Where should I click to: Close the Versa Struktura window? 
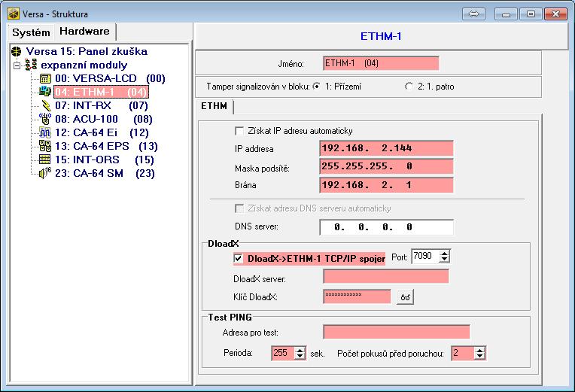555,14
